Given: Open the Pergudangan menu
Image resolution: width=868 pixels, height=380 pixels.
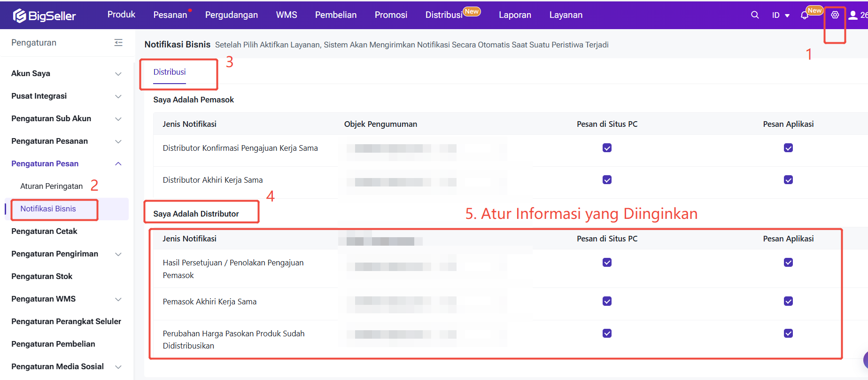Looking at the screenshot, I should [231, 15].
